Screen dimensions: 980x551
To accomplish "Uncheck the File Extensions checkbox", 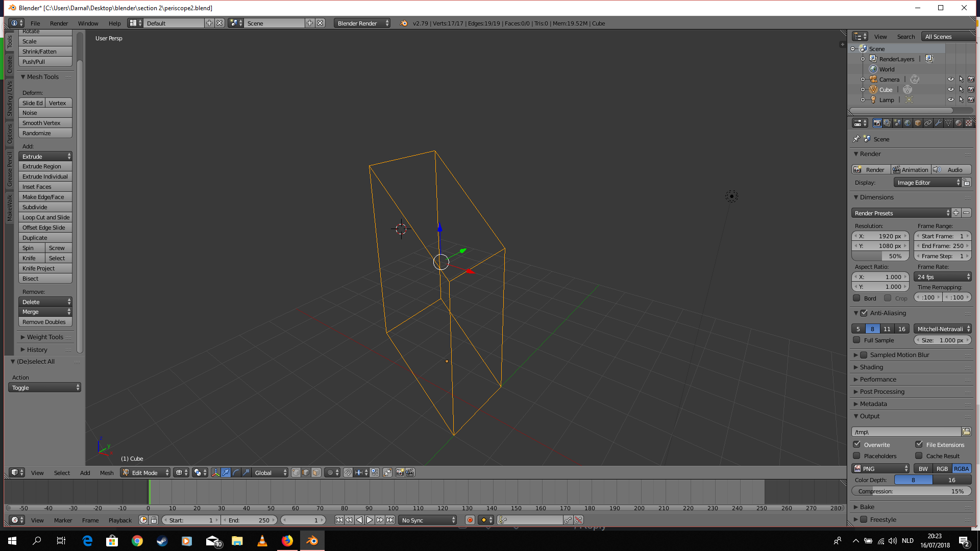I will coord(919,444).
